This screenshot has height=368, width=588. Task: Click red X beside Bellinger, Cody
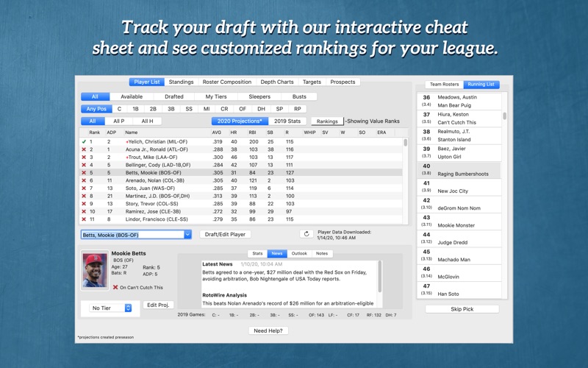(84, 165)
